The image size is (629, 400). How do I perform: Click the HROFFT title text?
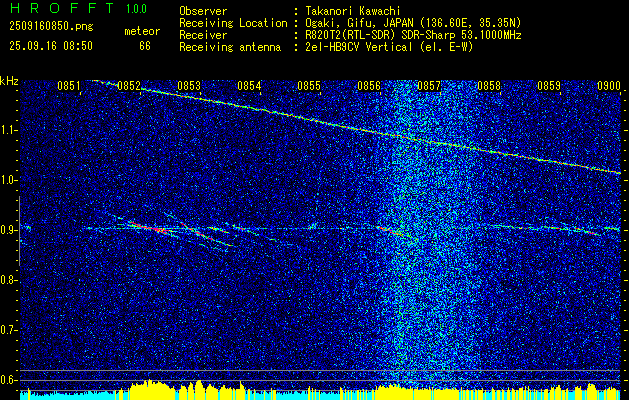click(61, 8)
